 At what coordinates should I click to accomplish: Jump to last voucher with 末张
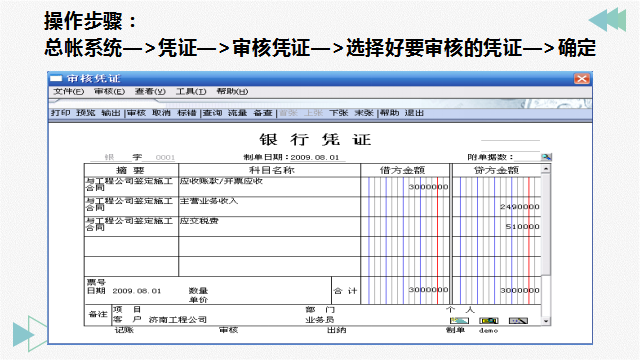coord(364,113)
